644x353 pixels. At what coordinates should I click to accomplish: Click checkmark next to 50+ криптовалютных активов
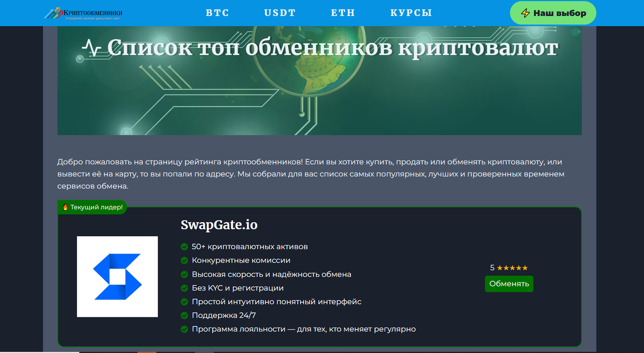coord(184,247)
